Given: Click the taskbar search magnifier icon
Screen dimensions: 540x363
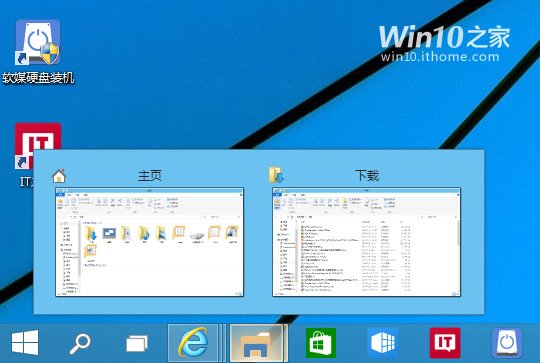Looking at the screenshot, I should (x=80, y=343).
